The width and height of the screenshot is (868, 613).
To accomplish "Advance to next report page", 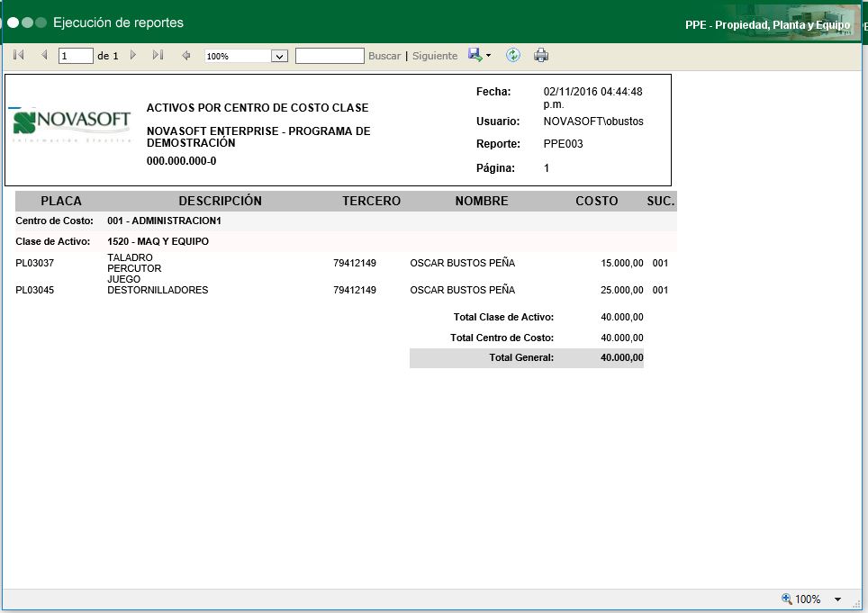I will coord(133,56).
